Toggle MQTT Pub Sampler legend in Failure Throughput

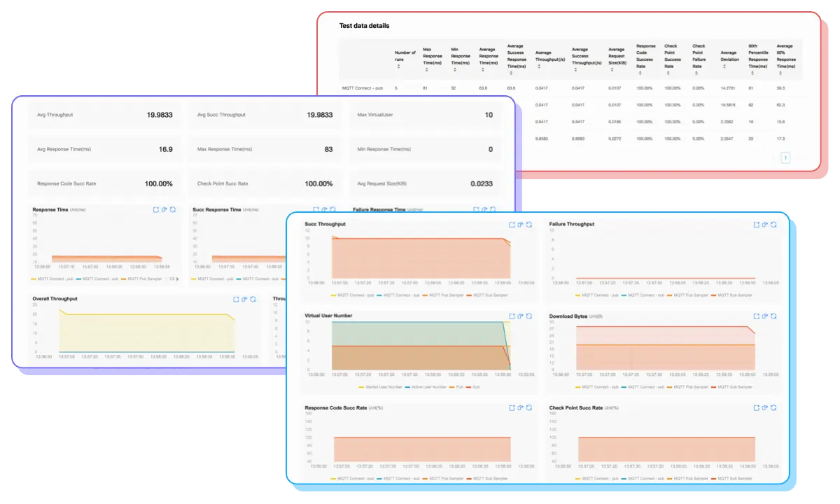click(687, 295)
